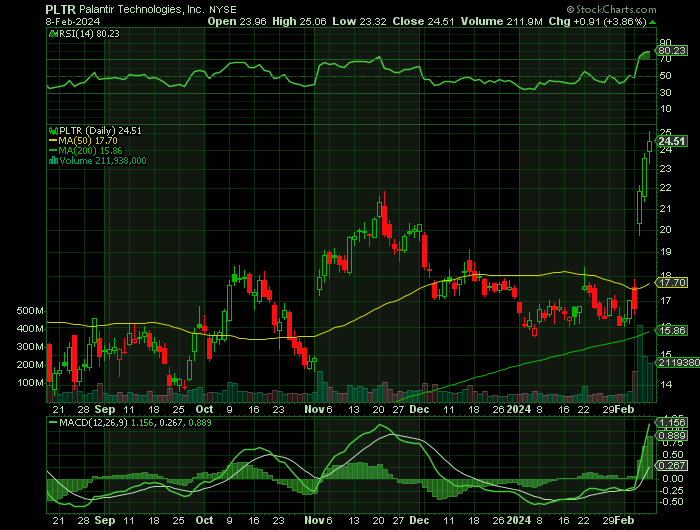Click the green line swatch before MACD(12,26,9)
The width and height of the screenshot is (700, 530).
(53, 422)
